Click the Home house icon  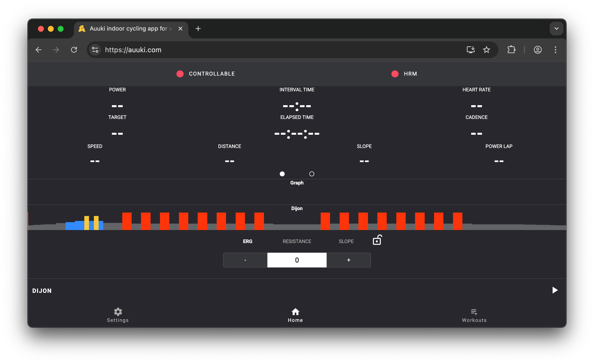pyautogui.click(x=295, y=312)
